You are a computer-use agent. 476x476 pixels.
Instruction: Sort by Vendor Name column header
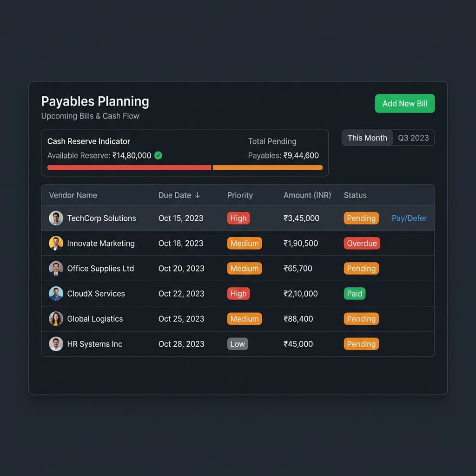73,195
